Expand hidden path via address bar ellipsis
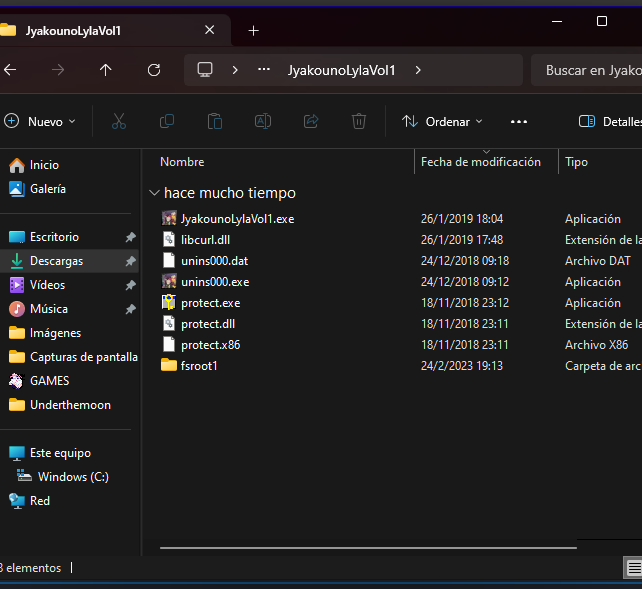 pyautogui.click(x=264, y=70)
